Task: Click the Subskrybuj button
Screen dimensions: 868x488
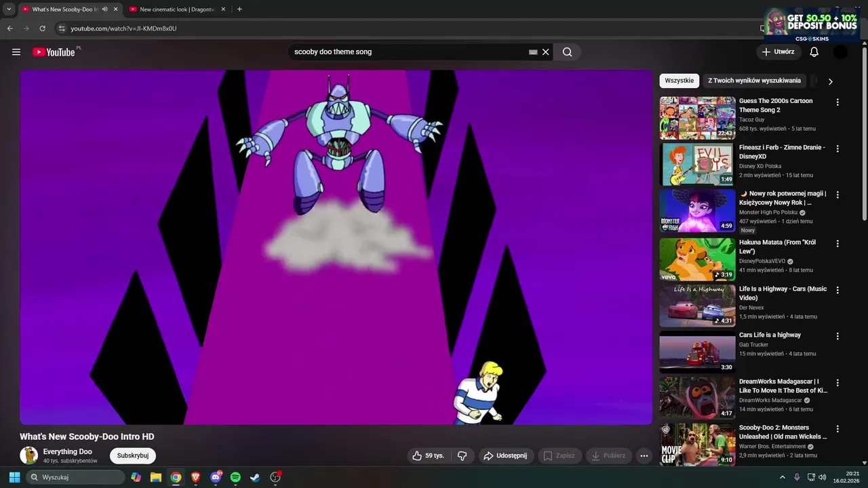Action: pos(133,455)
